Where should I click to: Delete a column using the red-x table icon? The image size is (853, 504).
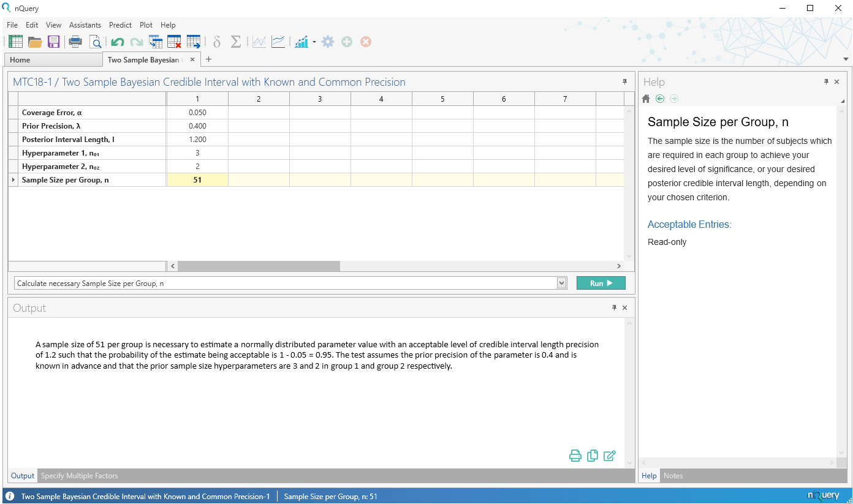173,42
